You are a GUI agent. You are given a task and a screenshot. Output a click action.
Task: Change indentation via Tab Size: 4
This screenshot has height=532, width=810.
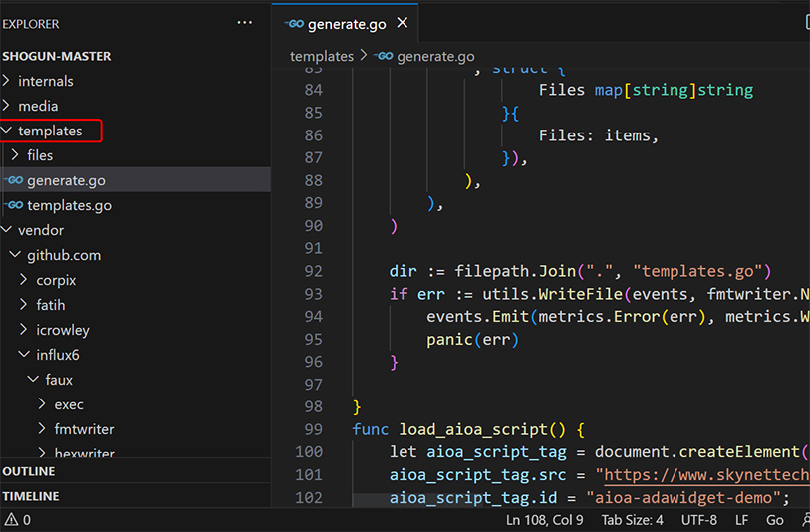click(632, 519)
